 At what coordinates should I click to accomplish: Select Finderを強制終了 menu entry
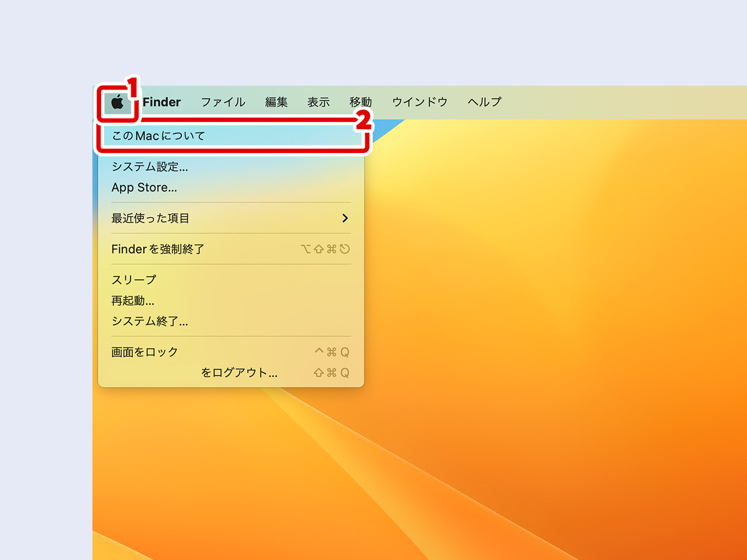click(x=231, y=249)
